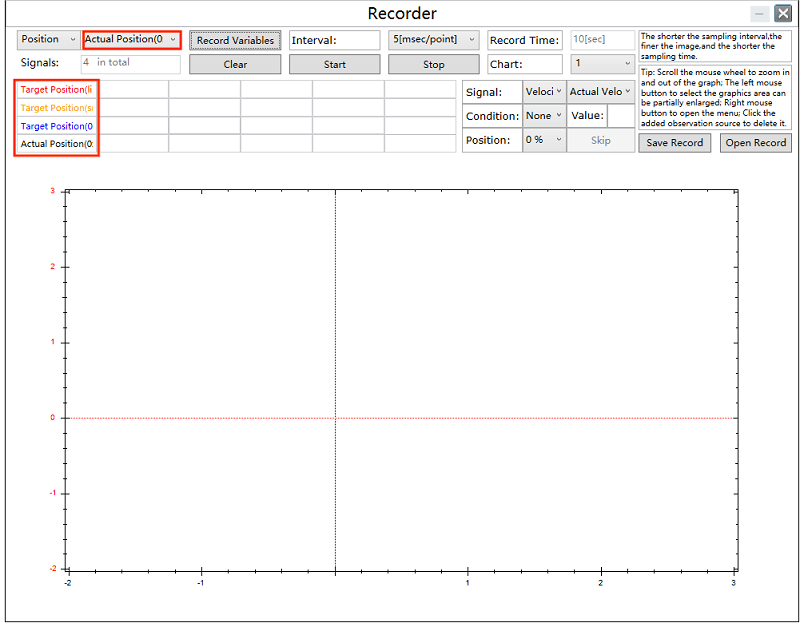Open the Position category dropdown
This screenshot has height=623, width=800.
48,40
